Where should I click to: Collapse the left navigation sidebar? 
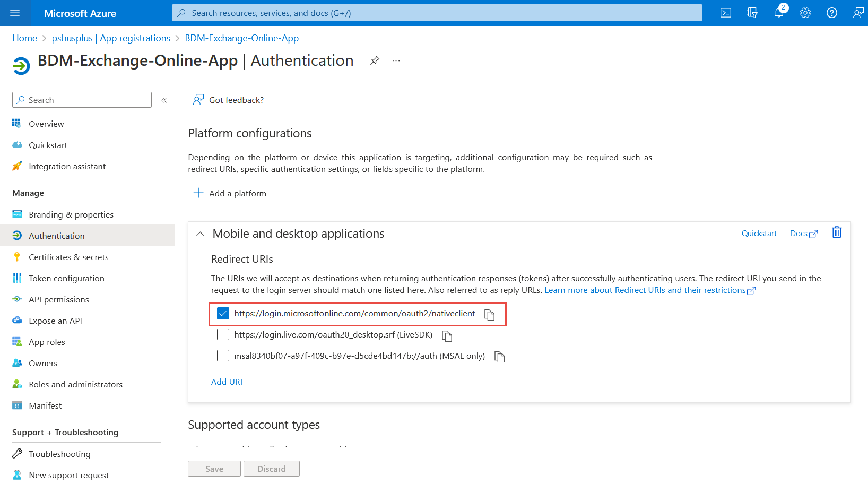164,100
